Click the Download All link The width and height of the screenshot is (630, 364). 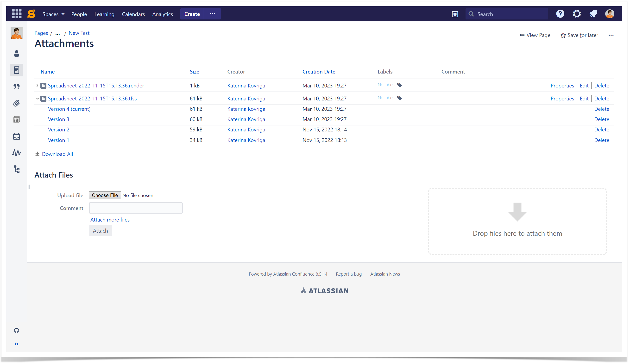click(57, 154)
